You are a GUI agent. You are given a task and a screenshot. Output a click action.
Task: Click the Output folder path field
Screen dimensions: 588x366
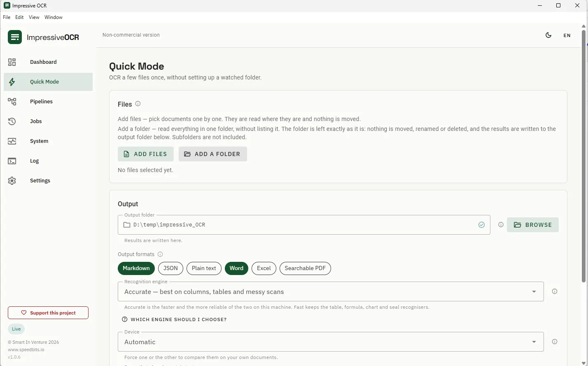(x=304, y=225)
